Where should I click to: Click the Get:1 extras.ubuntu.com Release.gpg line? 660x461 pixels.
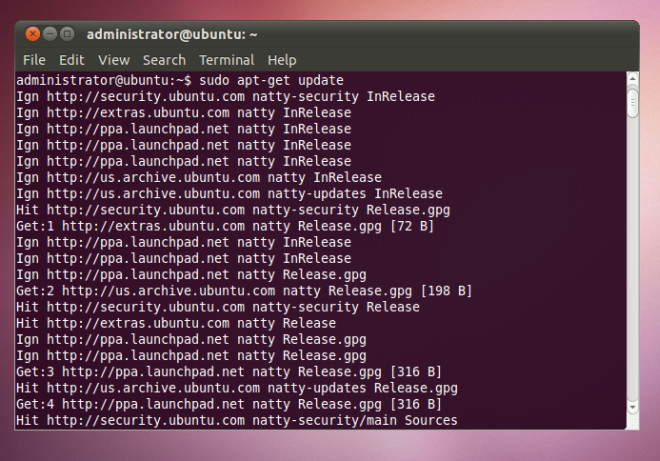point(225,226)
